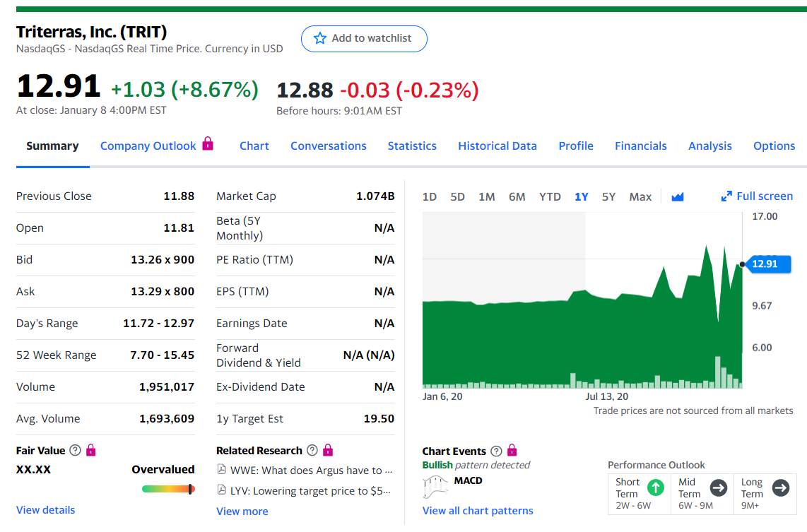This screenshot has height=532, width=807.
Task: Click the star icon in Add to watchlist
Action: click(319, 38)
